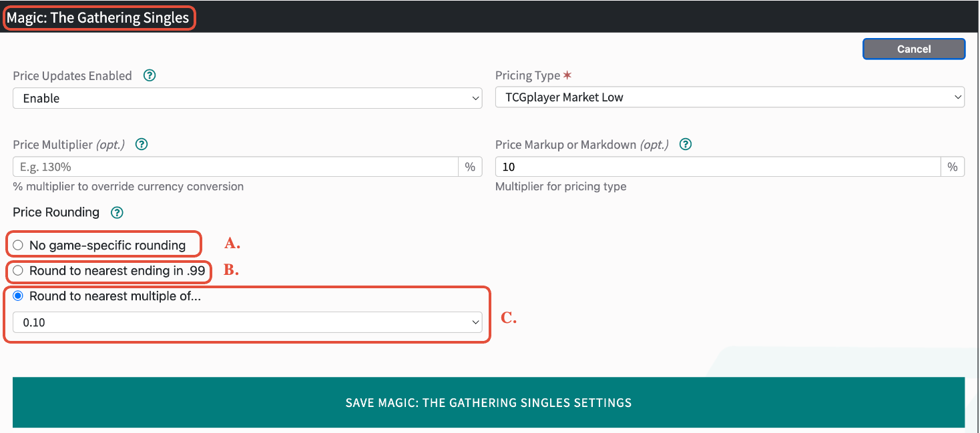This screenshot has width=980, height=433.
Task: Click percent suffix of Price Markup field
Action: 953,167
